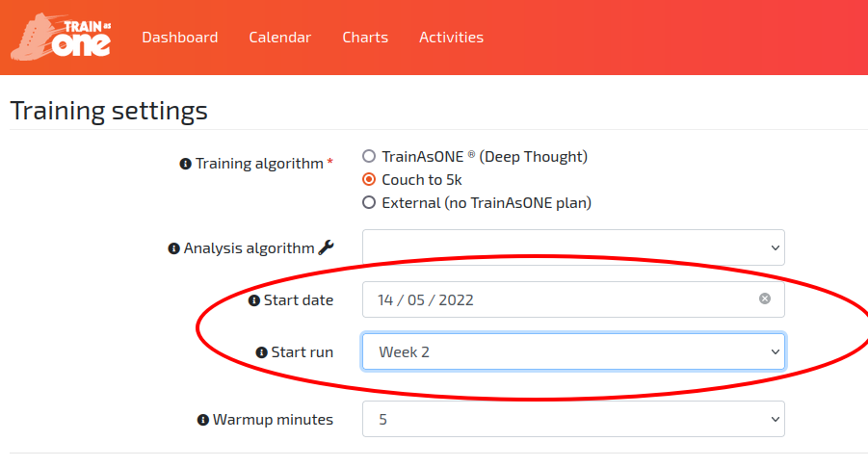Open the Start run Week 2 dropdown
868x467 pixels.
coord(573,351)
